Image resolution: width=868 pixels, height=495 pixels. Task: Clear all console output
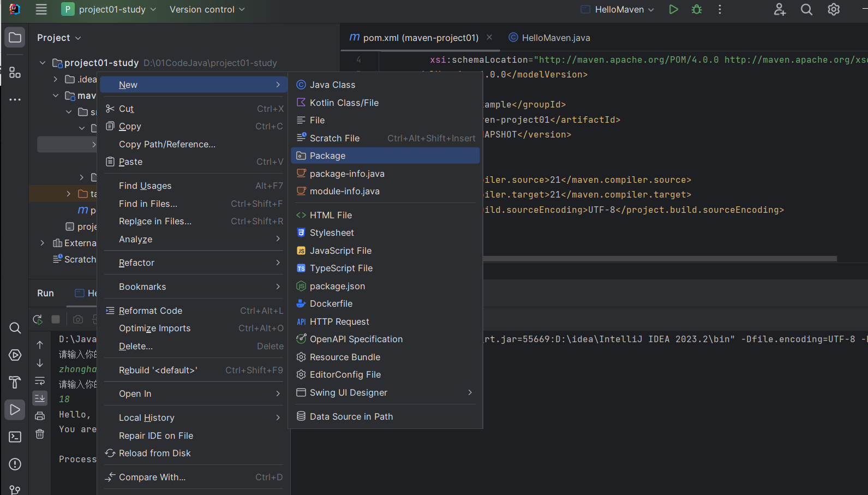point(40,434)
